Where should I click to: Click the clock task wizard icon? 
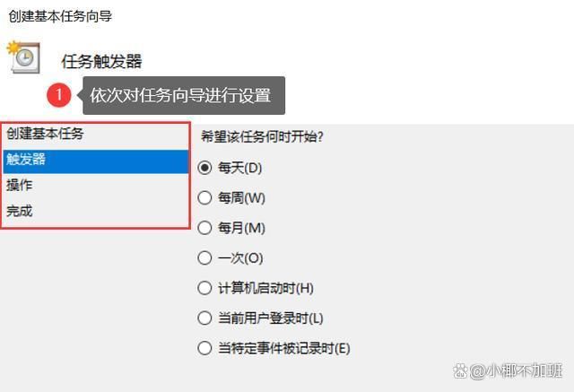pos(23,57)
